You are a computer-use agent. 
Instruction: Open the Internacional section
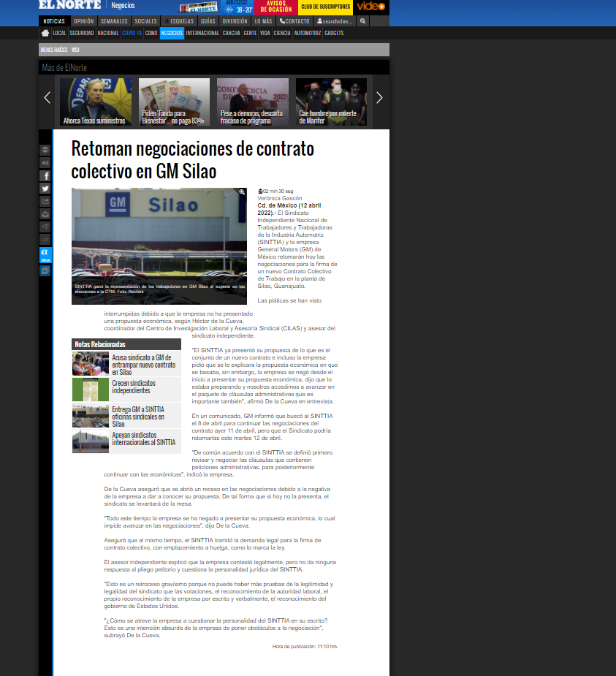point(202,33)
